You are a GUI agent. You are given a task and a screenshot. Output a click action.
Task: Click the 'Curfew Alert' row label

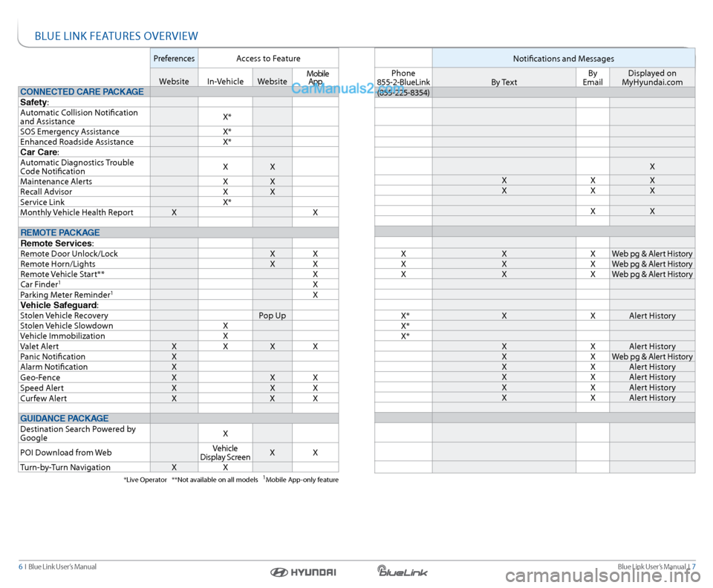[x=43, y=399]
